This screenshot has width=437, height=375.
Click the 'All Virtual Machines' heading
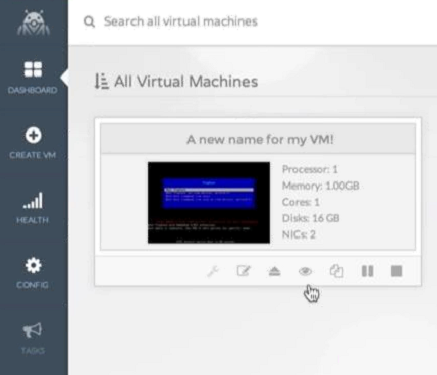point(186,82)
